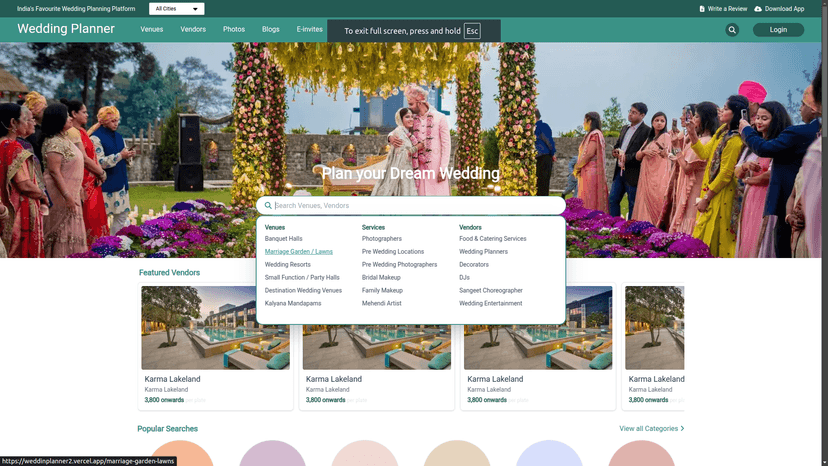Select Wedding Resorts suggestion
Screen dimensions: 828x466
(x=287, y=265)
